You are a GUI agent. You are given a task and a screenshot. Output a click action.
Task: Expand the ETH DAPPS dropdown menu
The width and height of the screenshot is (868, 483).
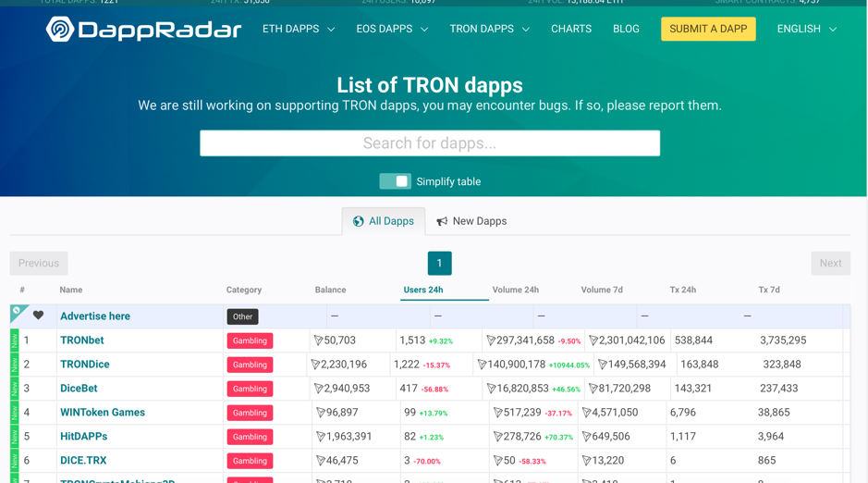click(x=299, y=29)
